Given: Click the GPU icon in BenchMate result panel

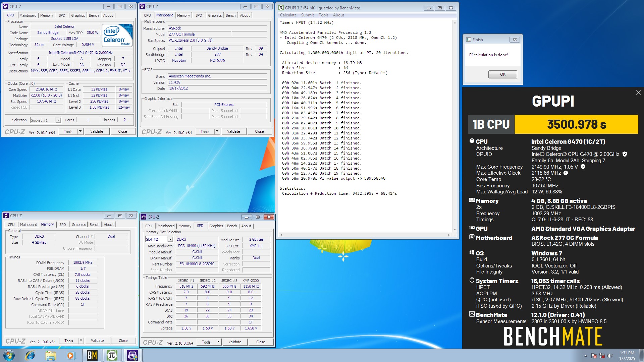Looking at the screenshot, I should (x=472, y=228).
